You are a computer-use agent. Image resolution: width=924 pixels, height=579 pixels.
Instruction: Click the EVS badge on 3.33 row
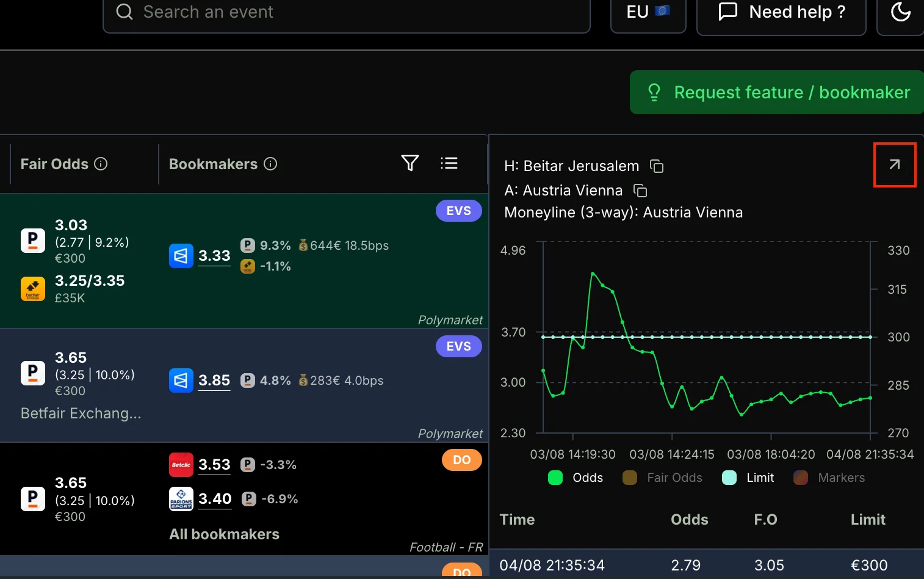click(x=459, y=211)
